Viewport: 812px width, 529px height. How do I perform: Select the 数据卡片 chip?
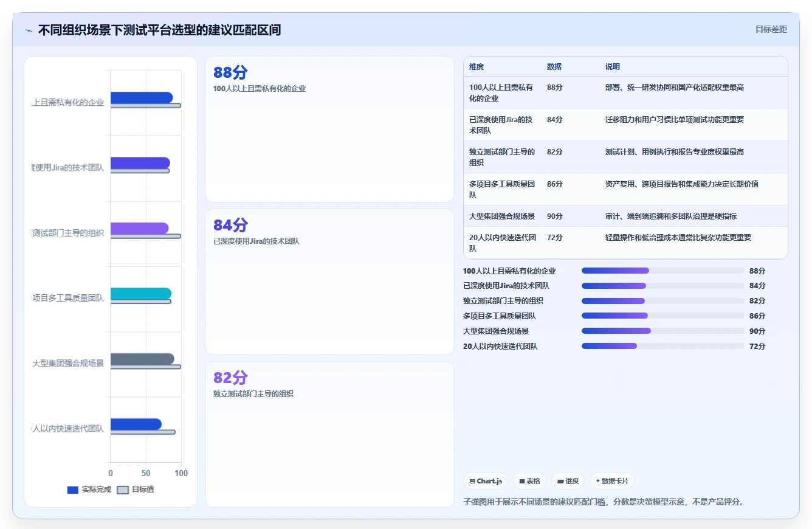pyautogui.click(x=612, y=481)
